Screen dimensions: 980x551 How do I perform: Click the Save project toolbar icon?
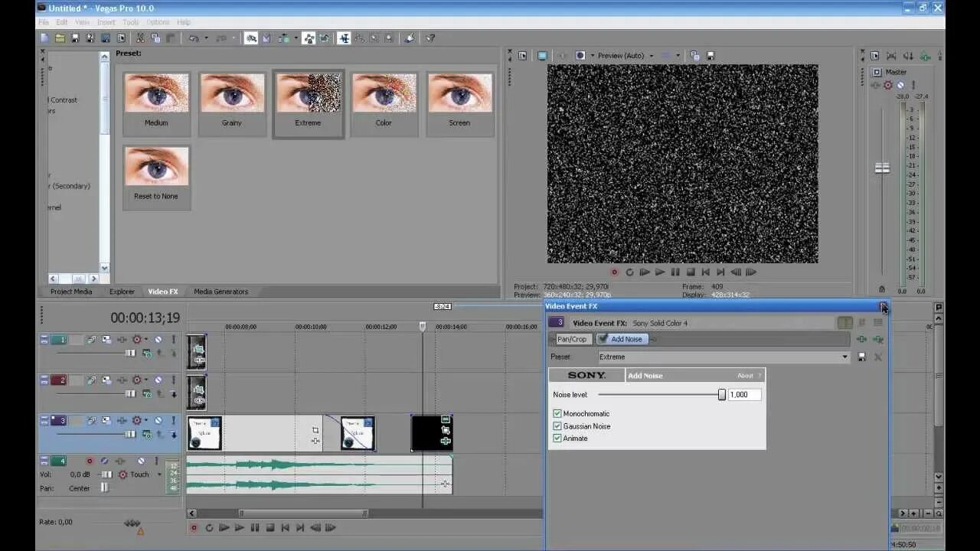point(75,37)
